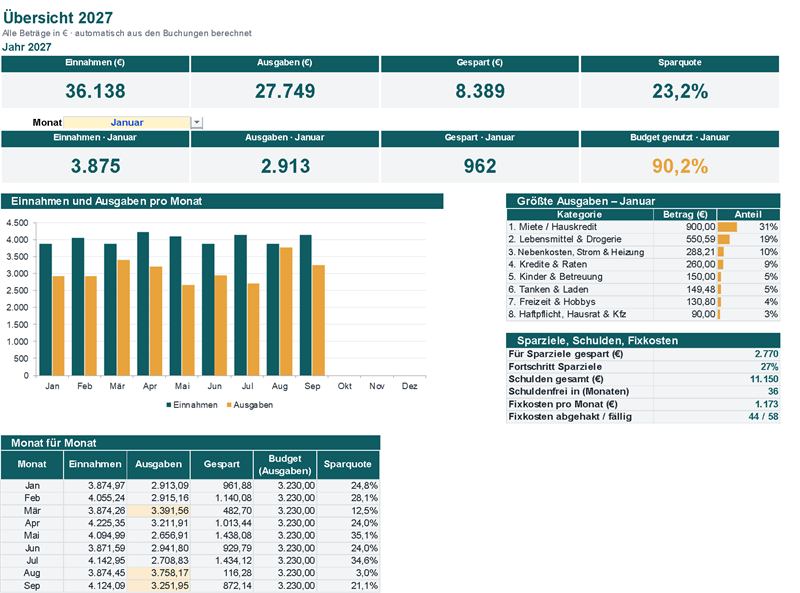The image size is (800, 593).
Task: Click the Gespart total 8.389
Action: [480, 91]
